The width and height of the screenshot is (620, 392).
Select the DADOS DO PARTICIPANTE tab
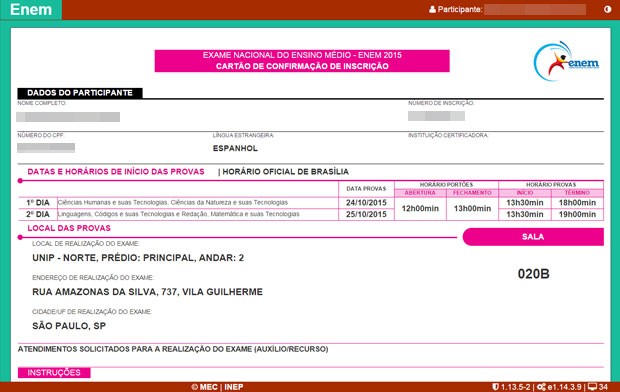pos(80,93)
